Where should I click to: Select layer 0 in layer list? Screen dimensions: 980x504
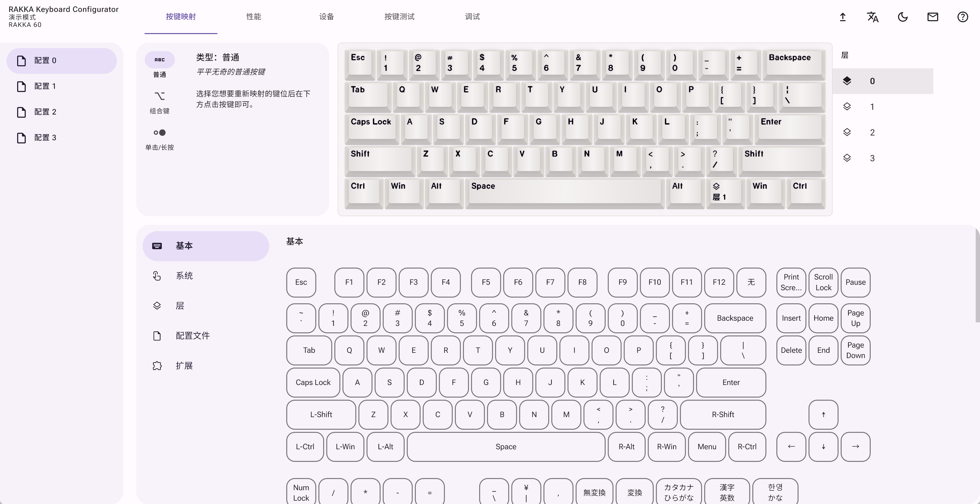(x=883, y=81)
